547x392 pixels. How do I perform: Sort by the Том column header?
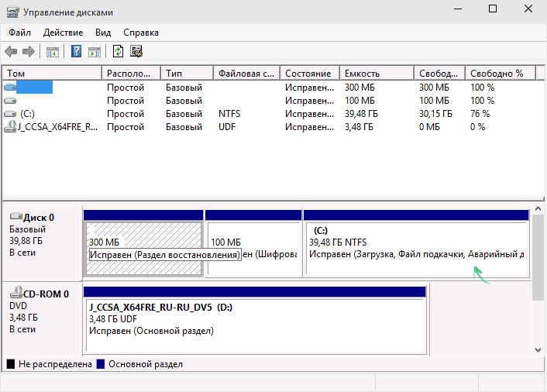(x=53, y=74)
